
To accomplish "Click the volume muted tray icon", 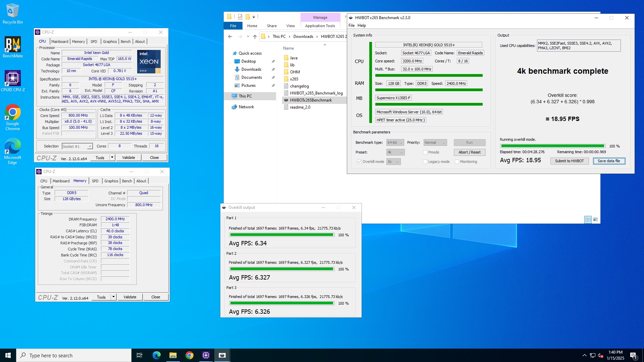I will (x=601, y=355).
